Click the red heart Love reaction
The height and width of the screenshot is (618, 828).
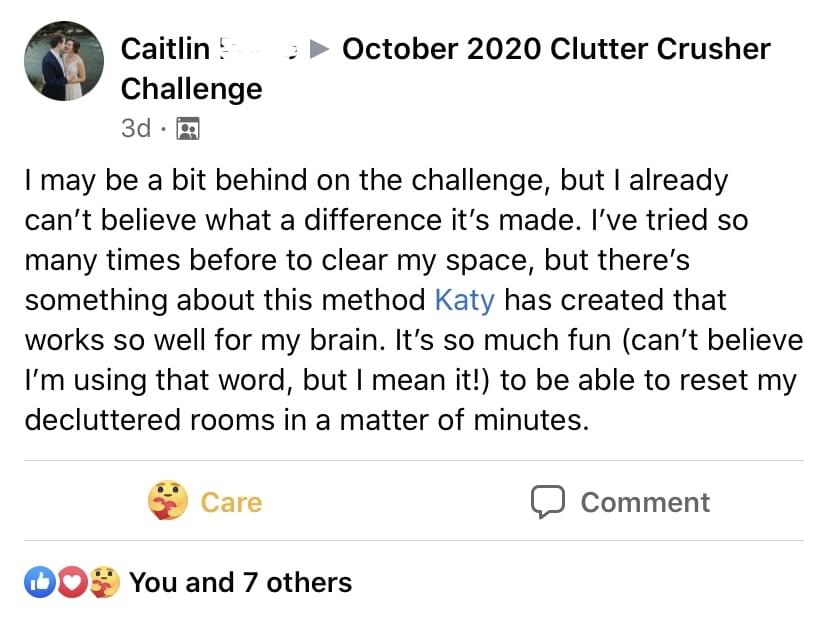(x=73, y=582)
